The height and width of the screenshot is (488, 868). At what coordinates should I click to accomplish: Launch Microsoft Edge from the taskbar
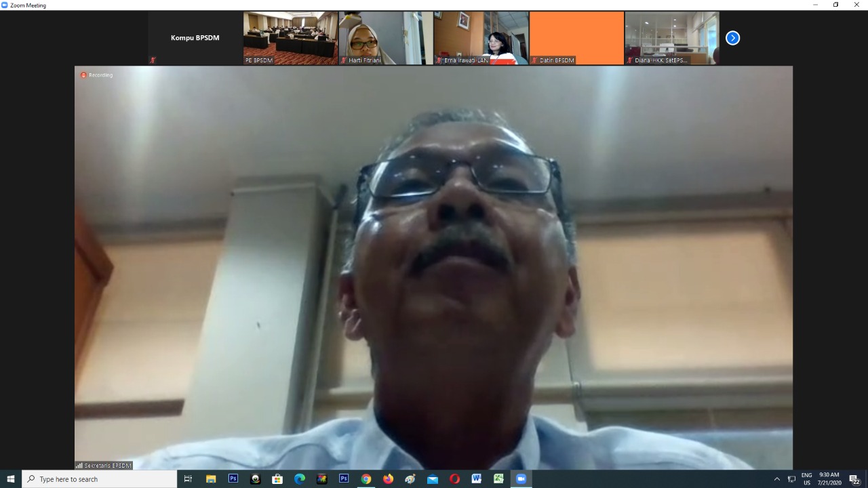pyautogui.click(x=300, y=479)
